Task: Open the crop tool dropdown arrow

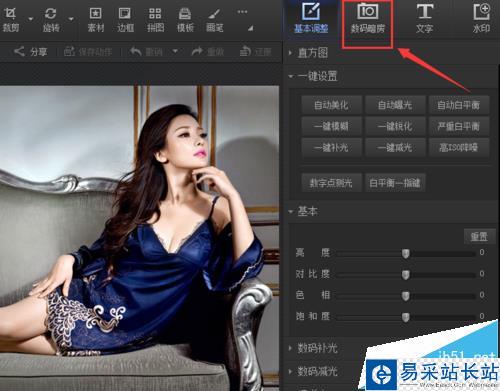Action: pyautogui.click(x=30, y=19)
